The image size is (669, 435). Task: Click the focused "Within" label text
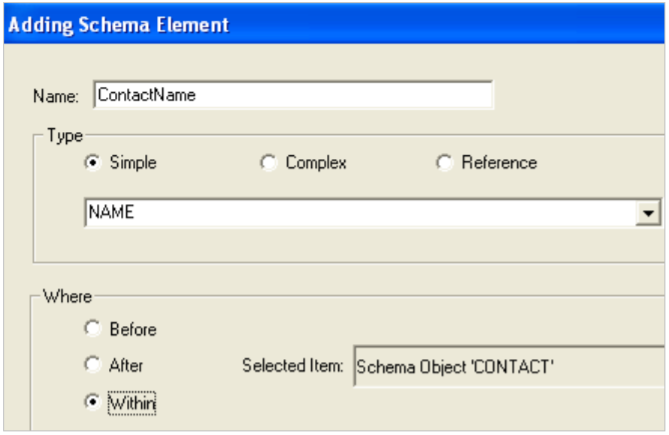[x=133, y=402]
